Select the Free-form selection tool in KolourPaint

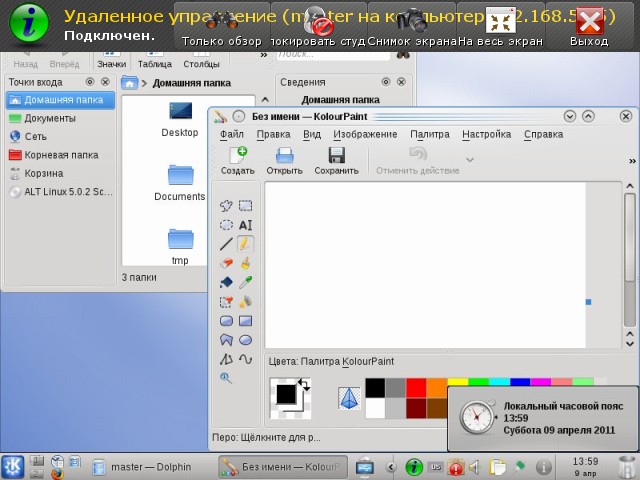pyautogui.click(x=226, y=205)
